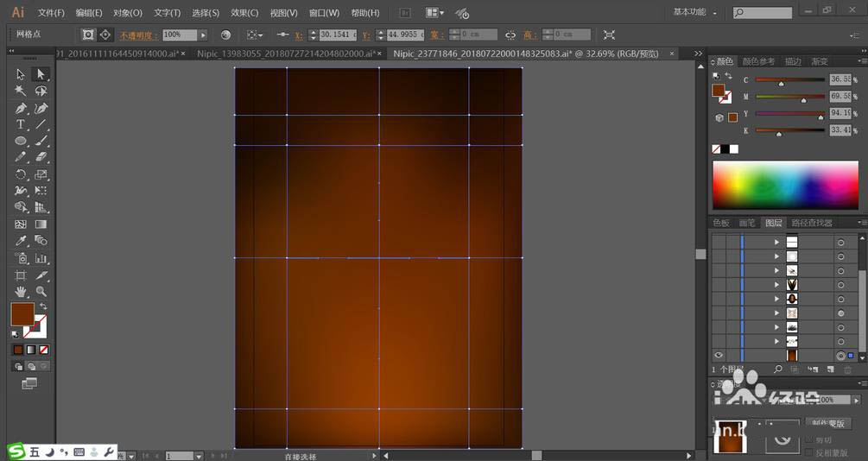Select the Direct Selection tool
The image size is (868, 461).
click(x=41, y=73)
